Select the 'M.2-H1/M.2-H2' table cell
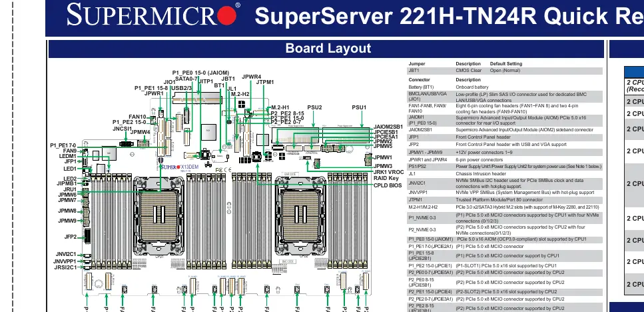 [423, 207]
